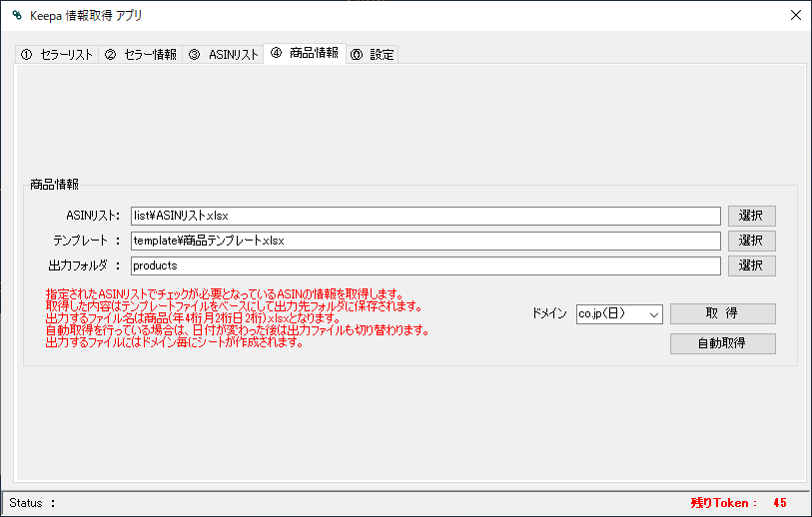Click red note line starting 取得した内容
This screenshot has width=812, height=517.
(234, 305)
